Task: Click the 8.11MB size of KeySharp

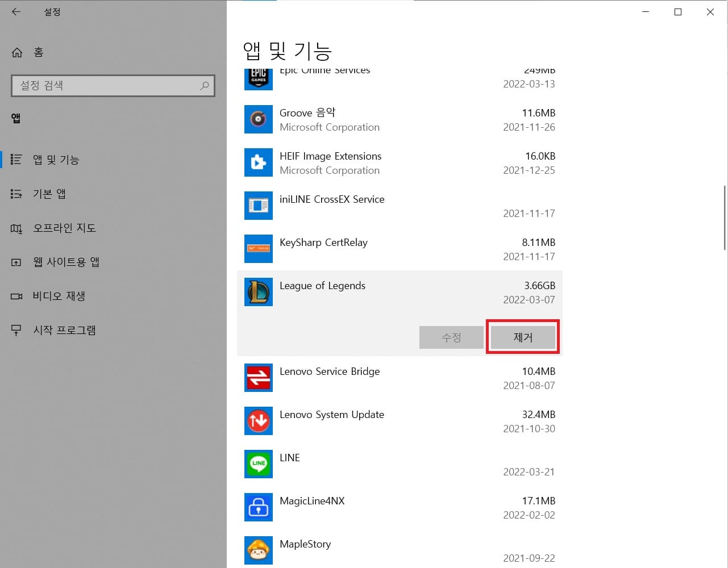Action: pos(538,243)
